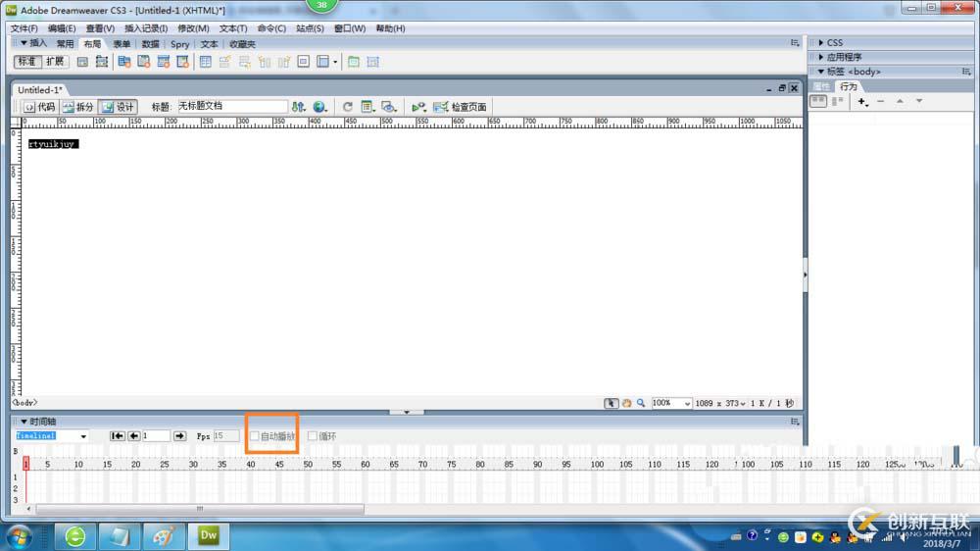The height and width of the screenshot is (551, 980).
Task: Open the 编辑(E) menu
Action: coord(61,28)
